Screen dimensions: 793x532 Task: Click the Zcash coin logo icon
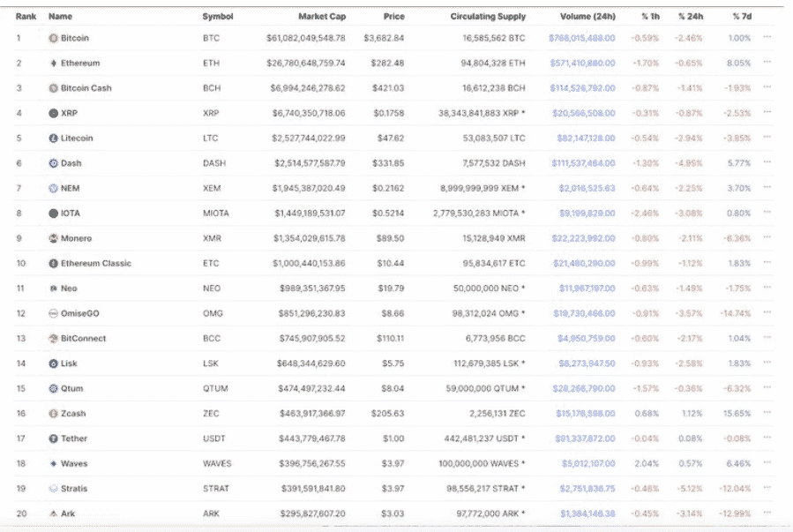point(53,414)
